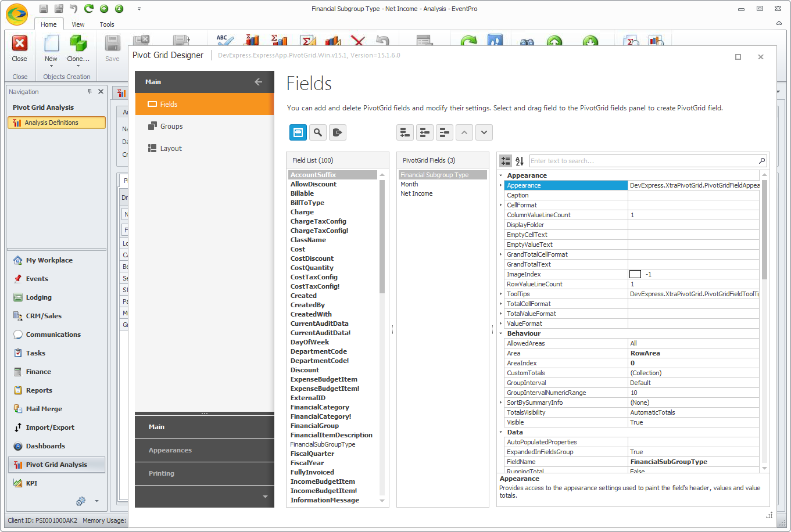Viewport: 791px width, 532px height.
Task: Open the New button dropdown arrow
Action: 51,66
